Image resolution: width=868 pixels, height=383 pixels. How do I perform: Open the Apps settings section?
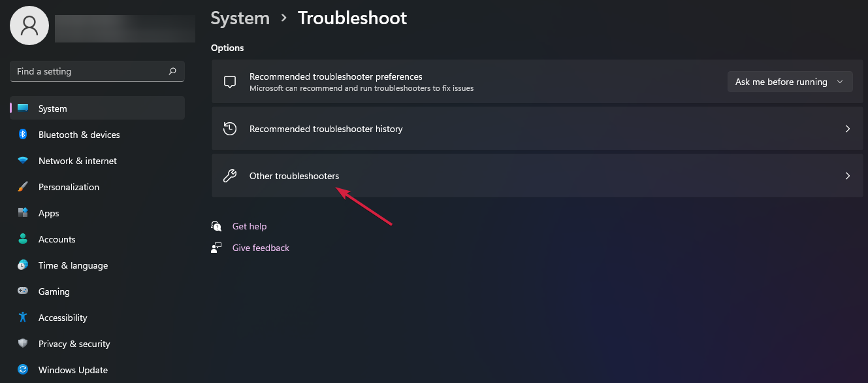click(x=49, y=213)
